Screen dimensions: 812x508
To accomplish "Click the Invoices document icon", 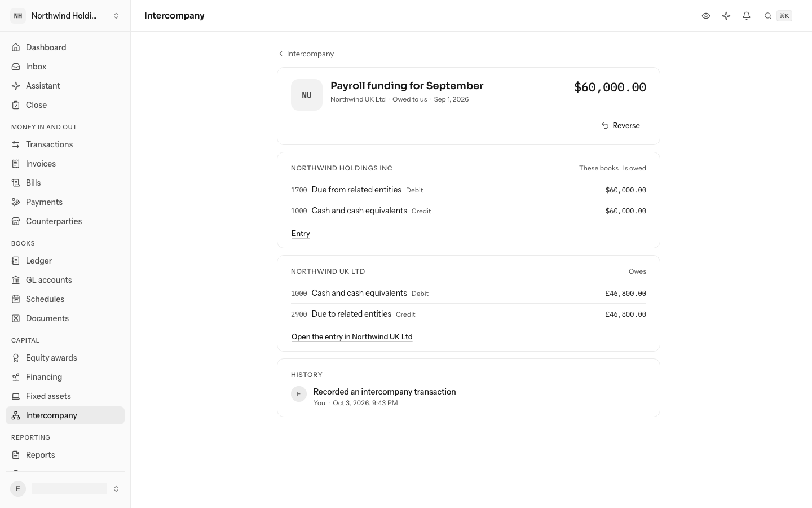I will click(16, 164).
